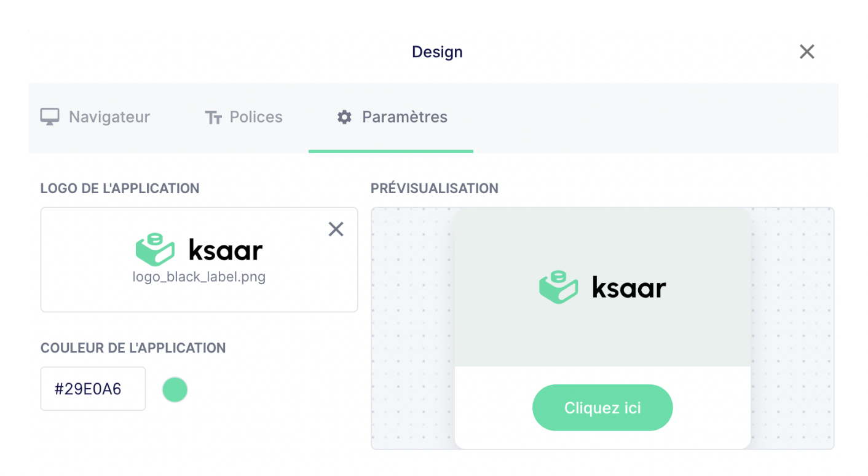This screenshot has height=476, width=868.
Task: Click the Cliquez ici preview button
Action: [x=602, y=408]
